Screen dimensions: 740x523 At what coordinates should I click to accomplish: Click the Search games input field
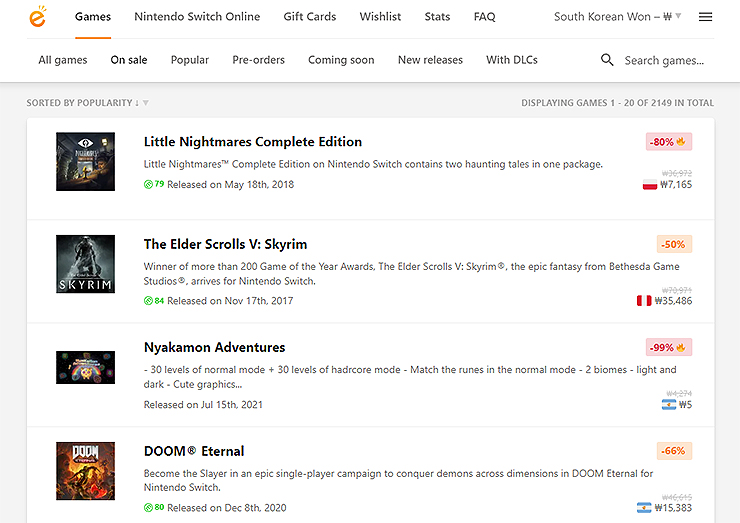[666, 60]
